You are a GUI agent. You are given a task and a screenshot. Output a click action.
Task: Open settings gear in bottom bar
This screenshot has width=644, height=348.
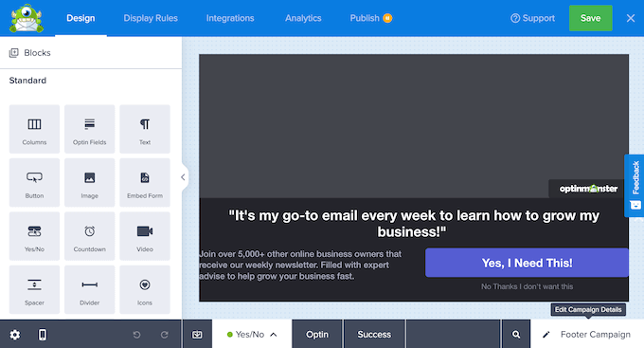15,335
